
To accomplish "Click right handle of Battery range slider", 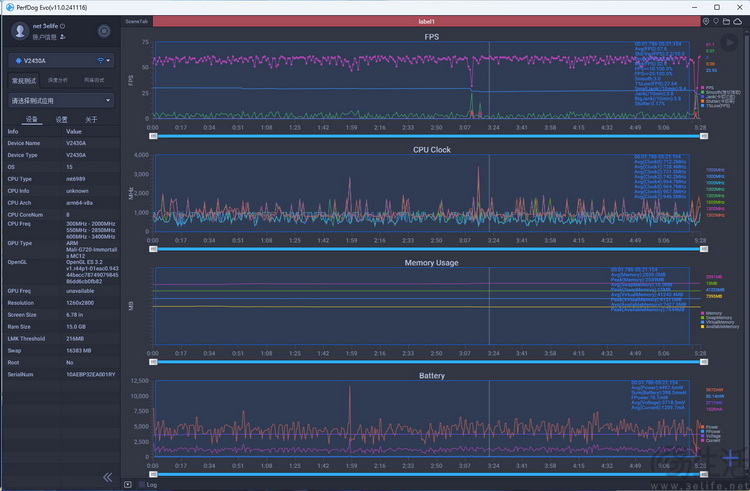I will 704,474.
